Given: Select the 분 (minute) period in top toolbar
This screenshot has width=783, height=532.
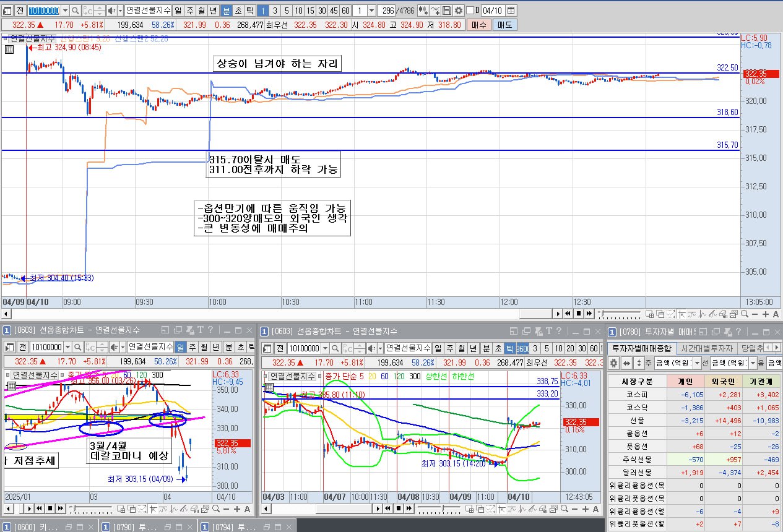Looking at the screenshot, I should [227, 11].
